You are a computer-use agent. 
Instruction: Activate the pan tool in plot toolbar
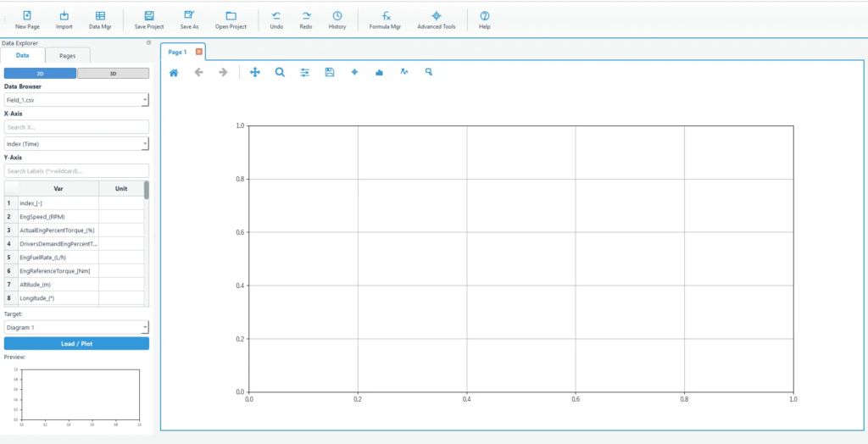click(x=255, y=73)
